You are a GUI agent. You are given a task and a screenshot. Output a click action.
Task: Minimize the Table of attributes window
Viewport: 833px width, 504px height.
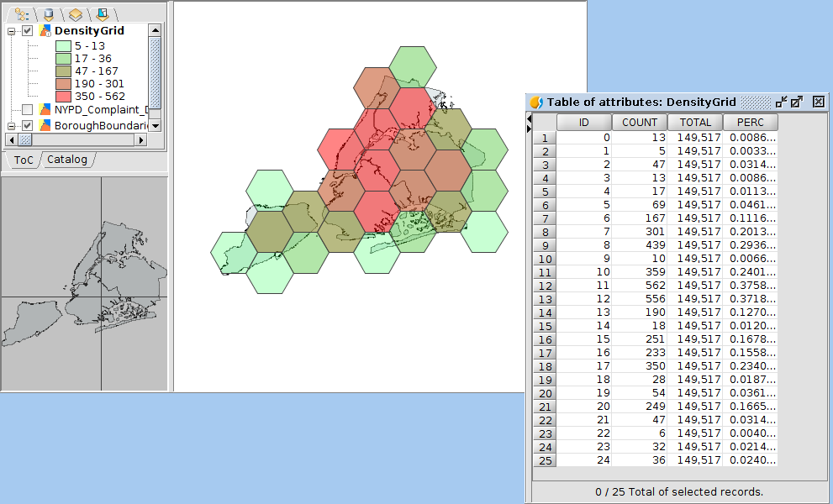(781, 102)
